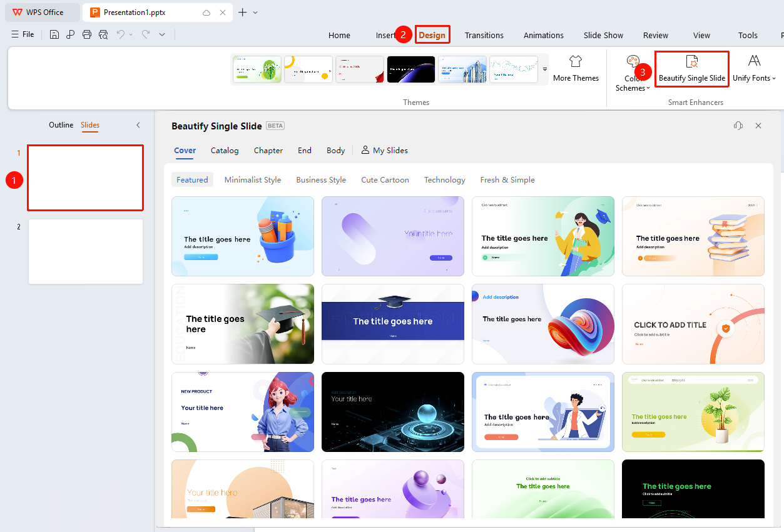The height and width of the screenshot is (532, 784).
Task: Click the Beautify Single Slide ribbon button
Action: [692, 69]
